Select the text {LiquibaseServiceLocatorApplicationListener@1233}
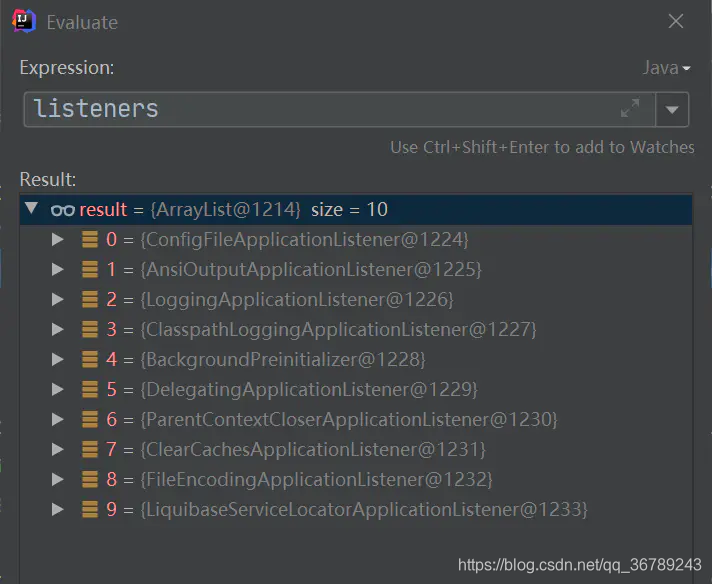The height and width of the screenshot is (584, 712). (364, 510)
